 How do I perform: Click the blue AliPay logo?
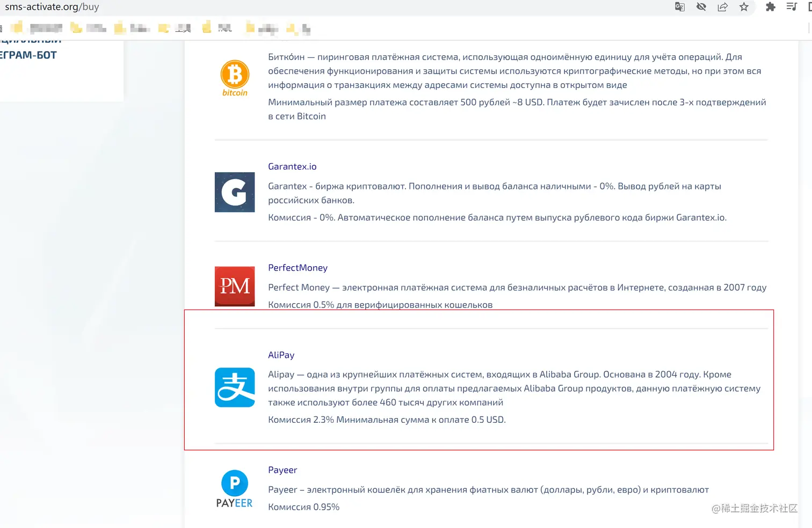pos(235,387)
